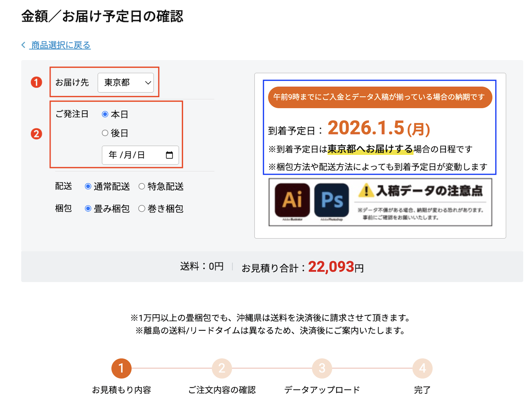
Task: Open the 商品選択に戻る link
Action: (x=60, y=45)
